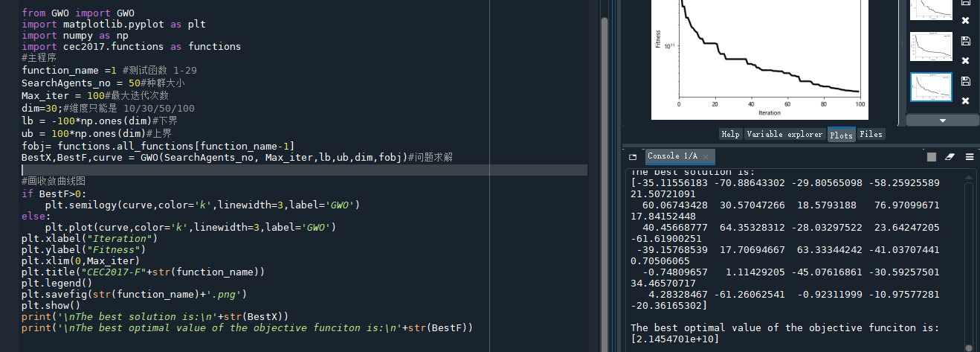The height and width of the screenshot is (352, 980).
Task: Clear console using the eraser icon
Action: (950, 157)
